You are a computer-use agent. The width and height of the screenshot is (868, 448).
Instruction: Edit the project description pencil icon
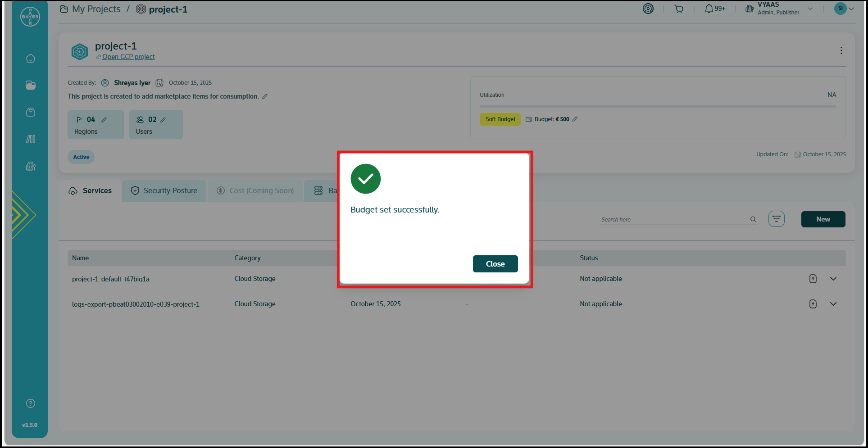coord(265,96)
